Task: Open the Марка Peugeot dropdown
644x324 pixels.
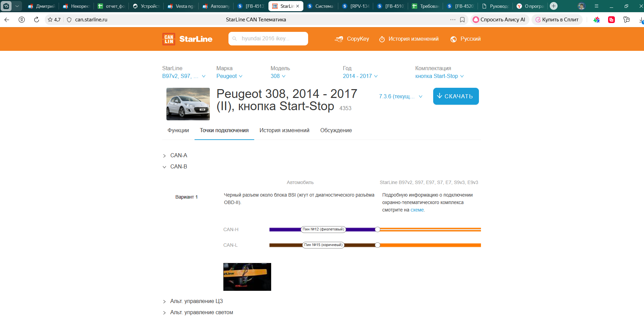Action: pos(229,76)
